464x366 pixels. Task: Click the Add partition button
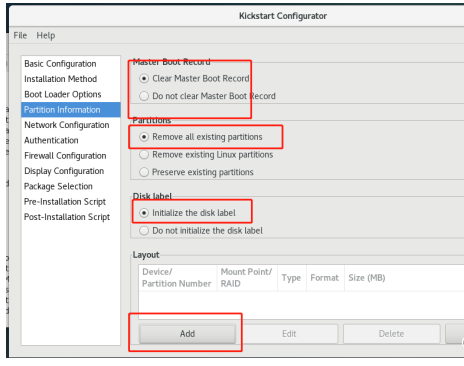187,334
